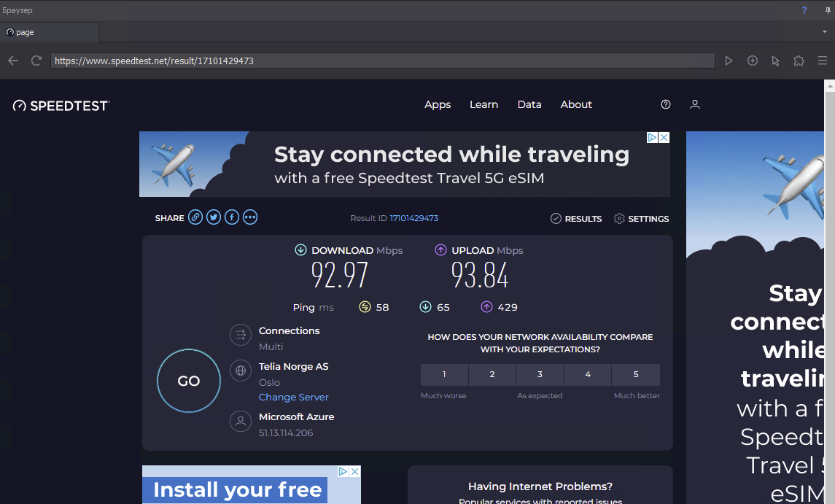Open RESULTS history
Screen dimensions: 835x504
[576, 218]
